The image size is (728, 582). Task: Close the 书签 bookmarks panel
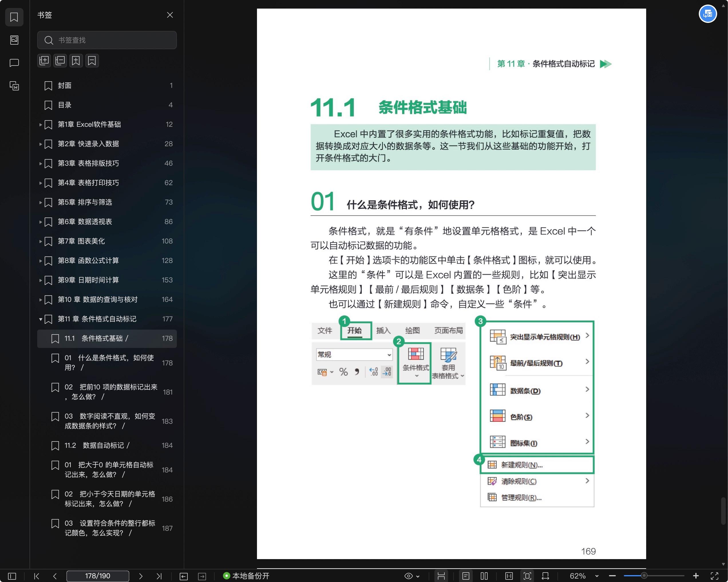point(170,15)
